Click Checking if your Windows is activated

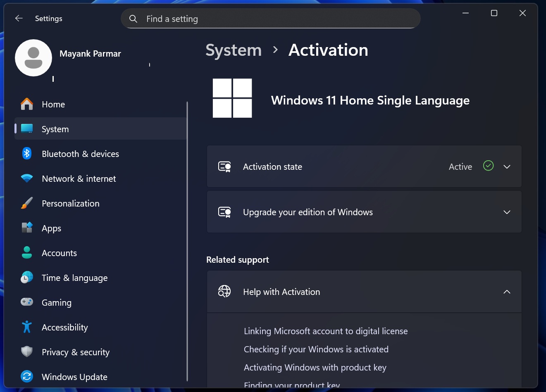click(x=316, y=349)
